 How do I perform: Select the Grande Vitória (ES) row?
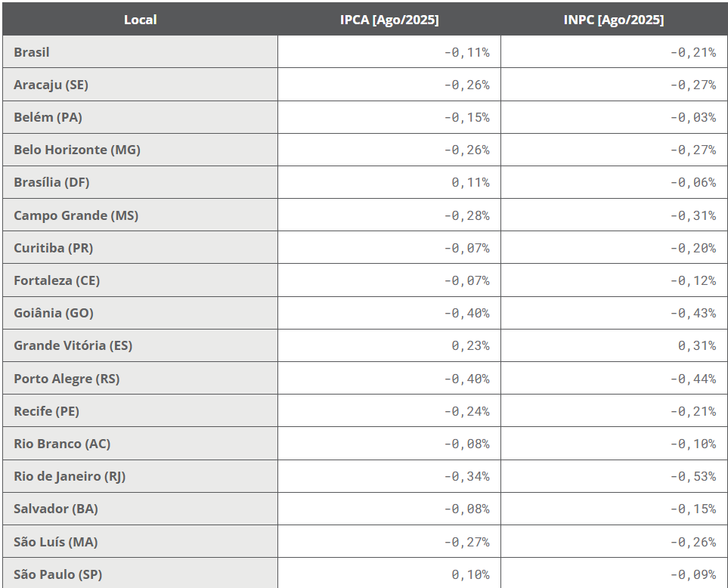tap(73, 345)
